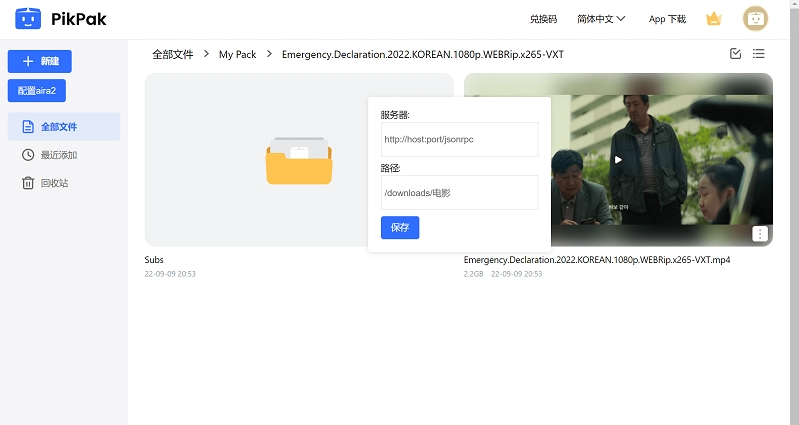Click the document icon beside 全部文件
The height and width of the screenshot is (425, 799).
coord(28,126)
